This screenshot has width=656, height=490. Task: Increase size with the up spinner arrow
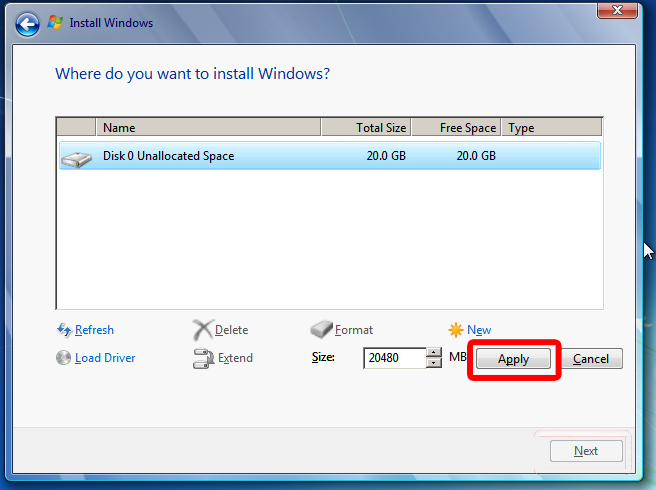click(434, 353)
